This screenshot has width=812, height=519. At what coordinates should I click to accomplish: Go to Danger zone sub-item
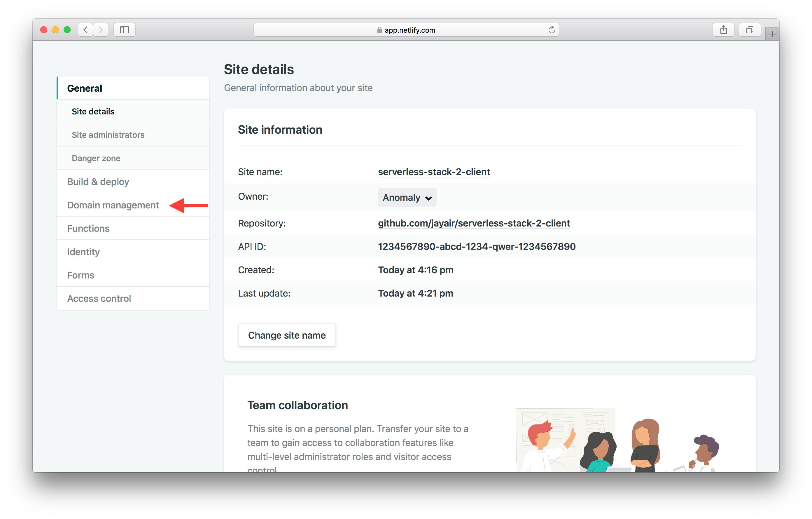(96, 158)
